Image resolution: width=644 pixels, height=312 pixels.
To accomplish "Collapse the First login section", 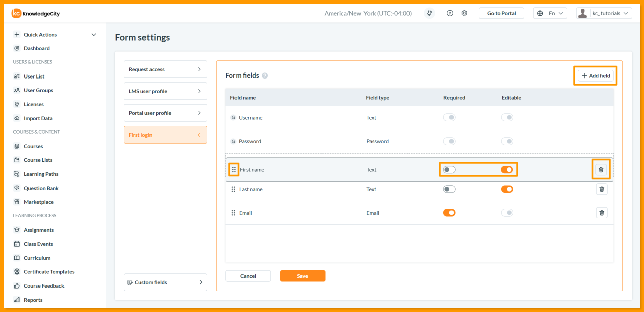I will (x=165, y=135).
